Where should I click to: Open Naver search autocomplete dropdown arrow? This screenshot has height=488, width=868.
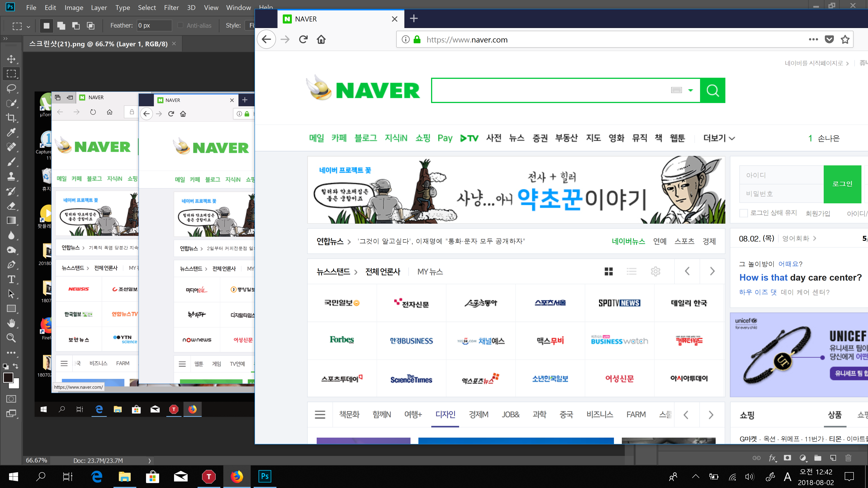click(690, 90)
